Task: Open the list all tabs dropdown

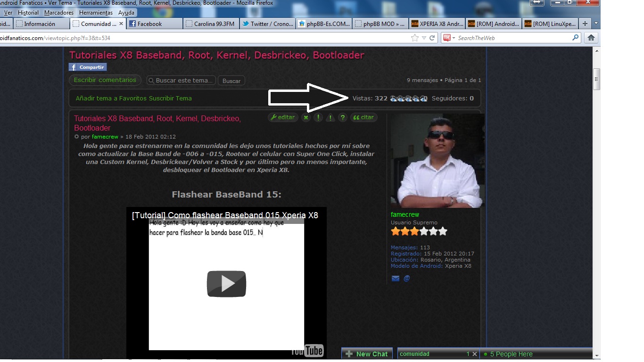Action: (596, 24)
